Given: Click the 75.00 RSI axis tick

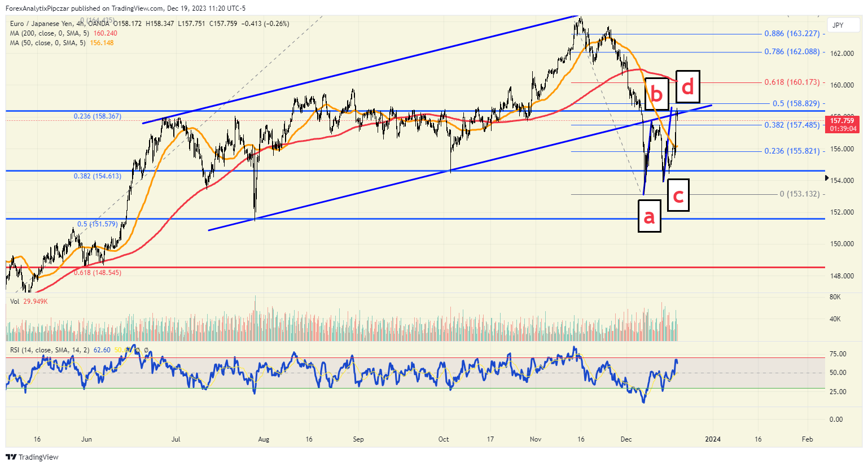Looking at the screenshot, I should click(838, 354).
